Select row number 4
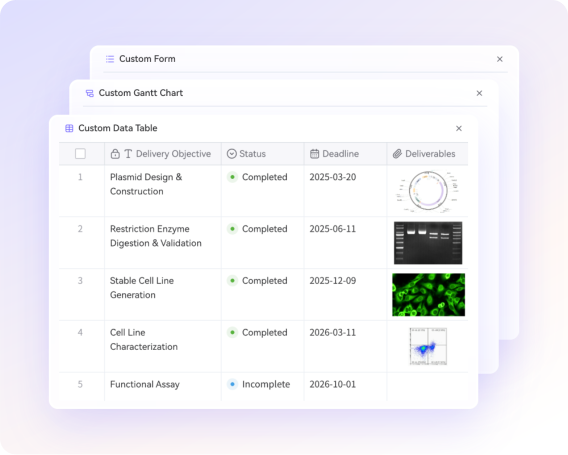Screen dimensions: 568x455 pos(80,333)
